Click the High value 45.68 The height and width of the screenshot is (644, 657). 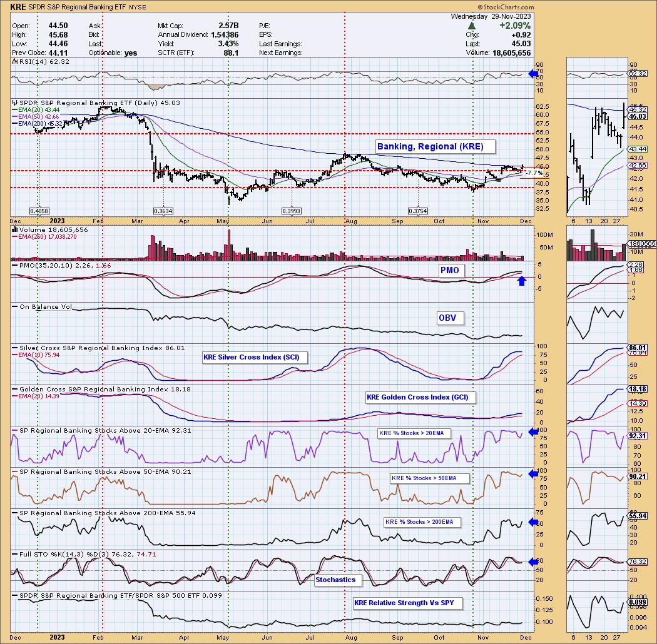(x=58, y=35)
